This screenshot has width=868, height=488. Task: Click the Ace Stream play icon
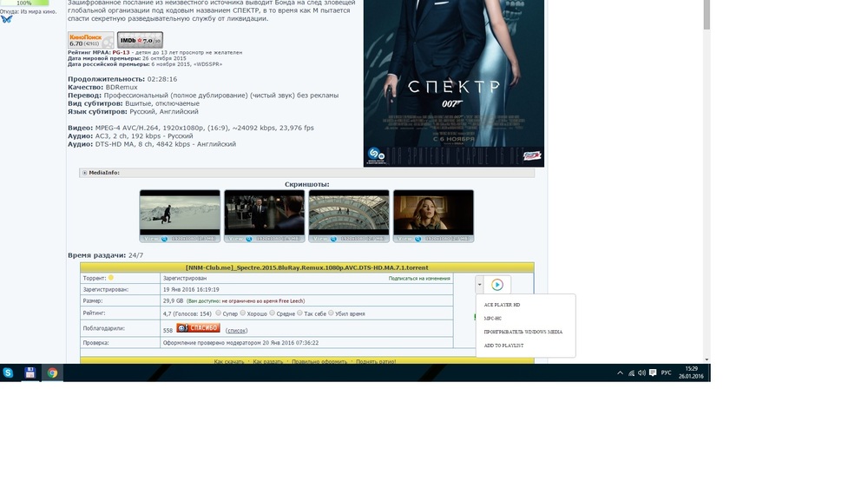[x=497, y=285]
